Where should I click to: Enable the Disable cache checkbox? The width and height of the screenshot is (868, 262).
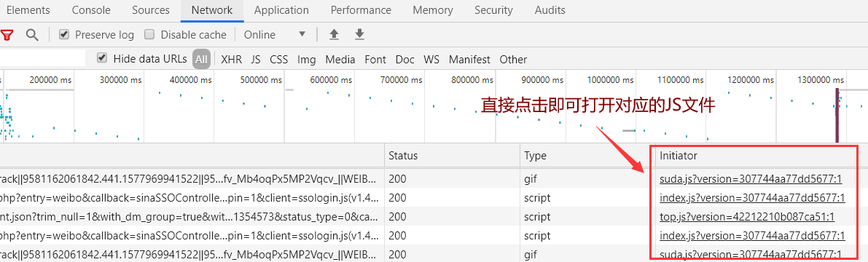point(149,35)
